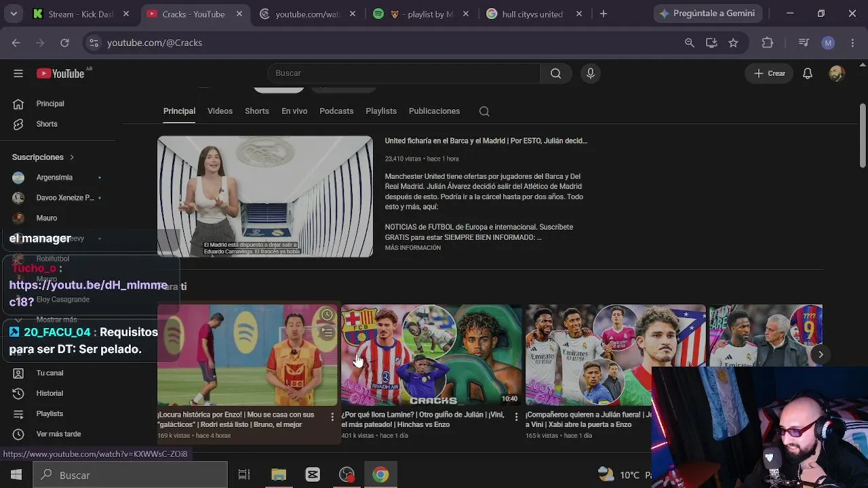Viewport: 868px width, 488px height.
Task: Open the Compañeros quieren a Julián fuera video title
Action: click(589, 420)
